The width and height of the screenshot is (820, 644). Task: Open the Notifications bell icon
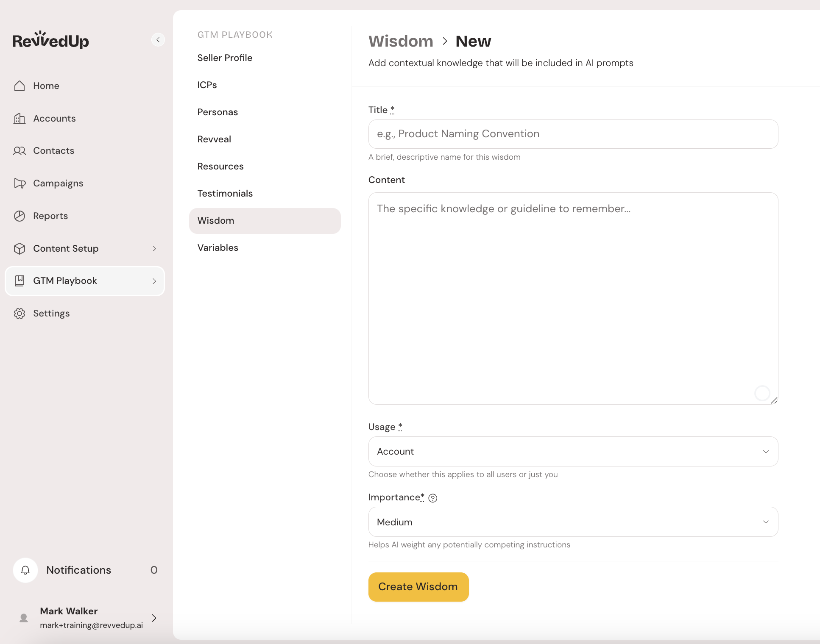(25, 570)
